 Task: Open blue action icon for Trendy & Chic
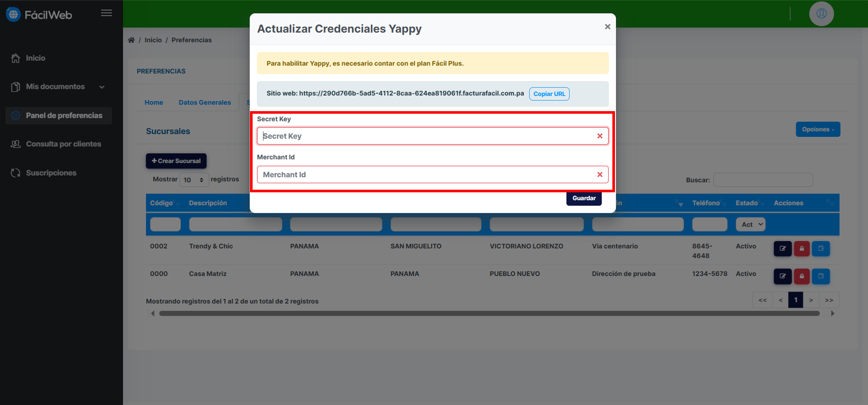pyautogui.click(x=821, y=249)
